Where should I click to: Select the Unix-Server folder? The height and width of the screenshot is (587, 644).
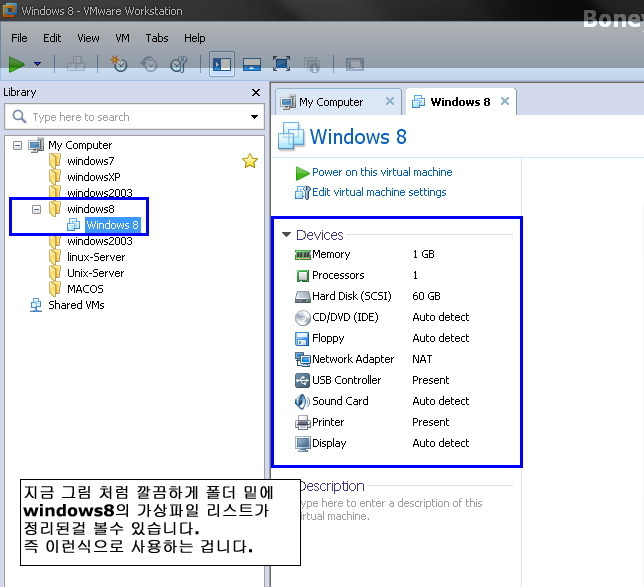(x=96, y=273)
